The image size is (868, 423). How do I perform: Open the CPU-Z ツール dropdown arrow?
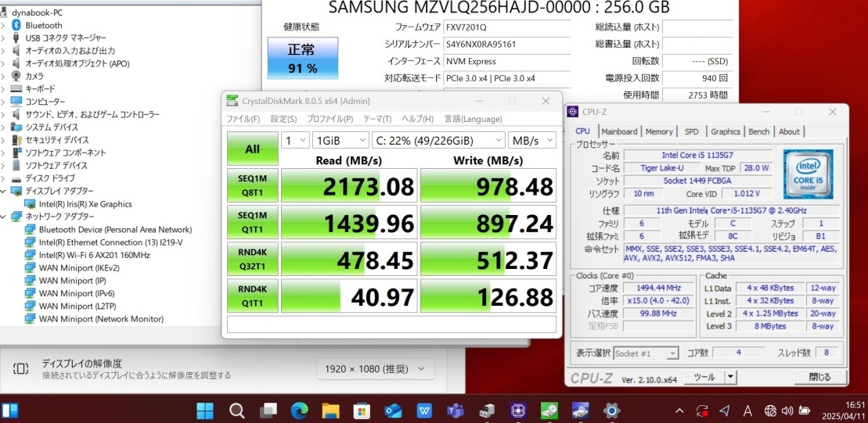click(731, 377)
